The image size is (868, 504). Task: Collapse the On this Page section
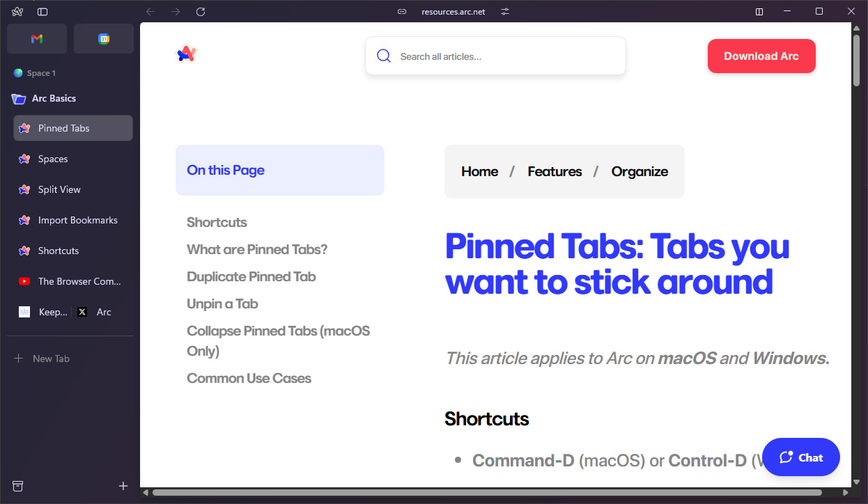279,171
